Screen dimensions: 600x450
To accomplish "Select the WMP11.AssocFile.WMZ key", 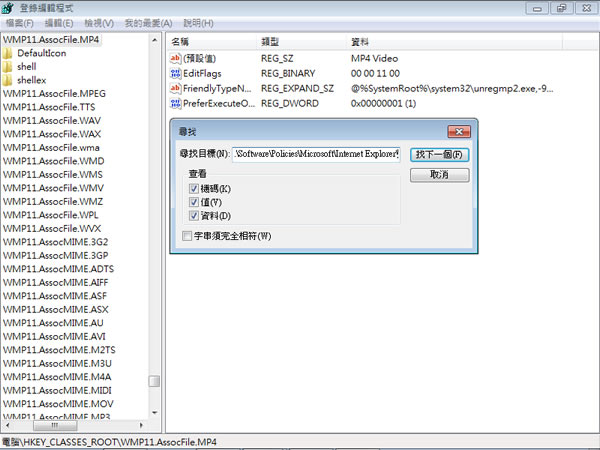I will [53, 201].
